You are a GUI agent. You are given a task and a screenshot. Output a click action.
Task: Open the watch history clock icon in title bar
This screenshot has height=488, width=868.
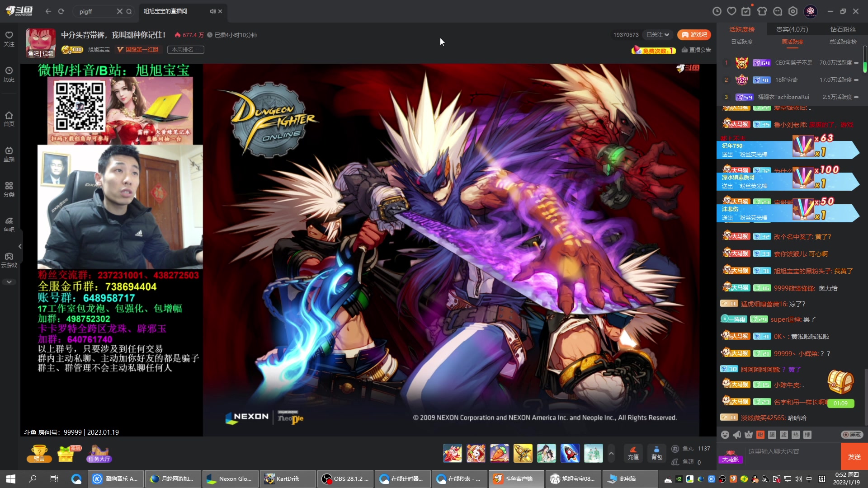tap(717, 11)
